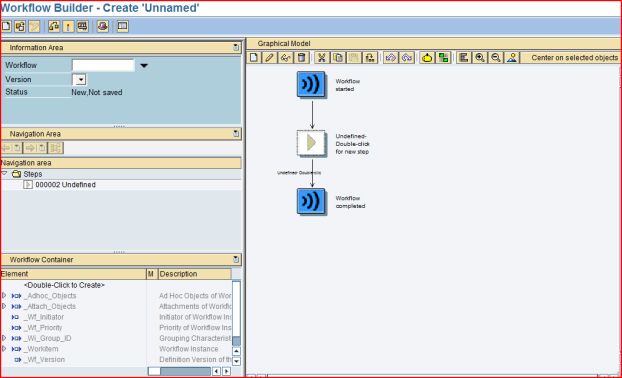Click the trash delete icon in Graphical Model
622x378 pixels.
point(301,58)
